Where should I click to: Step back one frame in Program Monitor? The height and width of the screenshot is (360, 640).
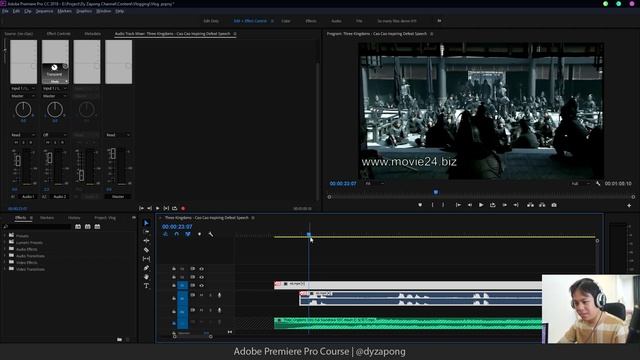pyautogui.click(x=470, y=205)
